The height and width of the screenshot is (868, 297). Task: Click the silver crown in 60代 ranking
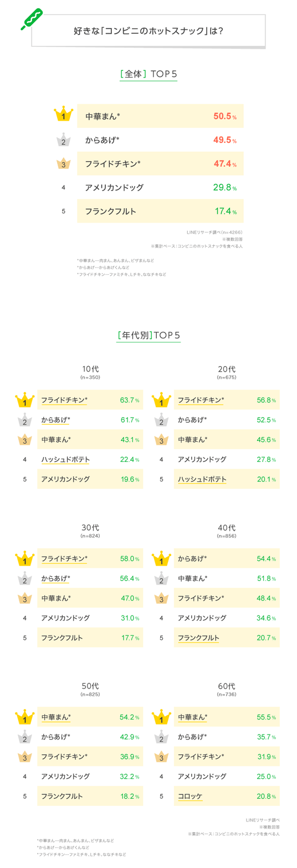[x=161, y=737]
